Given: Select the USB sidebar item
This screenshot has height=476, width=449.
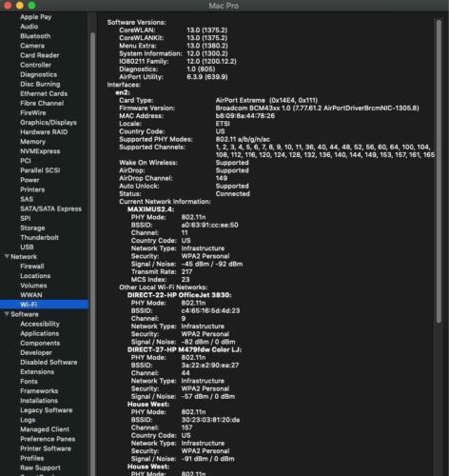Looking at the screenshot, I should coord(27,248).
